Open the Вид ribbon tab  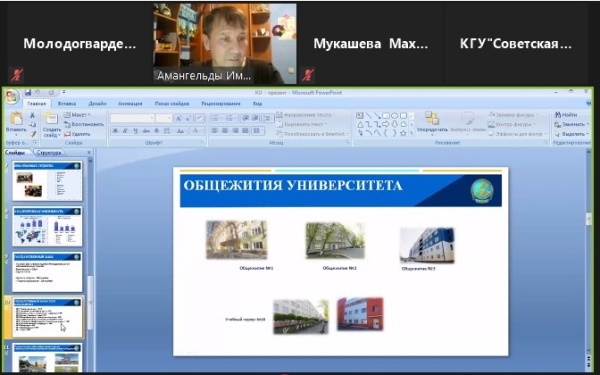click(258, 103)
